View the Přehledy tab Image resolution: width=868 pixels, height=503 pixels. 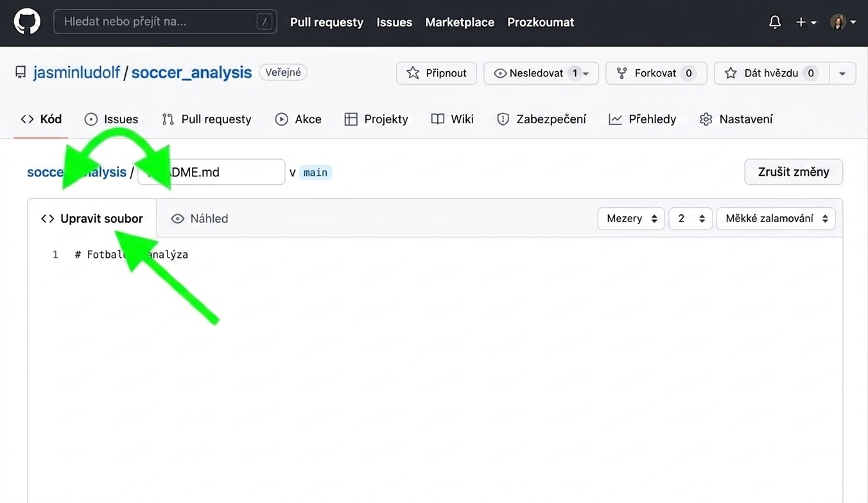click(643, 119)
